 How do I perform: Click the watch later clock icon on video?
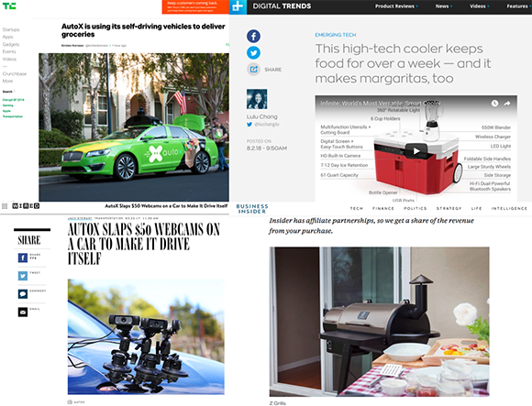494,104
